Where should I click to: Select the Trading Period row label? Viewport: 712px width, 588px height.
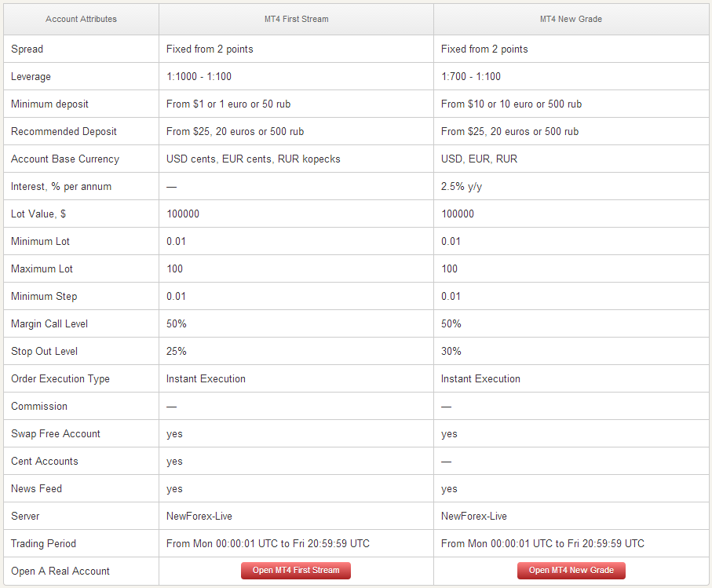point(42,543)
